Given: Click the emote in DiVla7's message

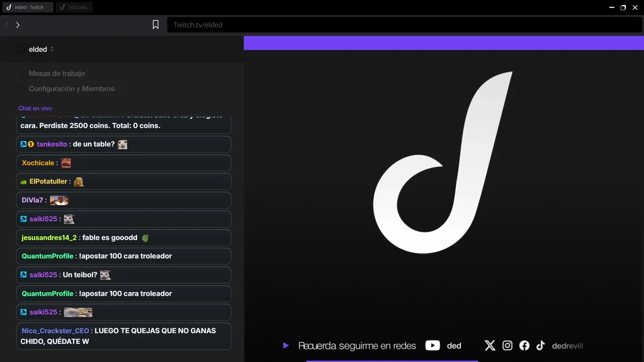Looking at the screenshot, I should coord(59,200).
